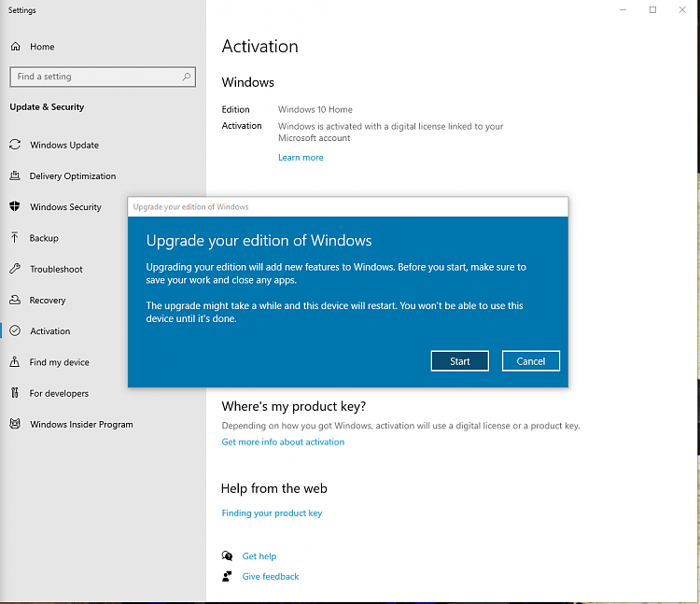Open Windows Insider Program page
The width and height of the screenshot is (700, 604).
click(81, 424)
